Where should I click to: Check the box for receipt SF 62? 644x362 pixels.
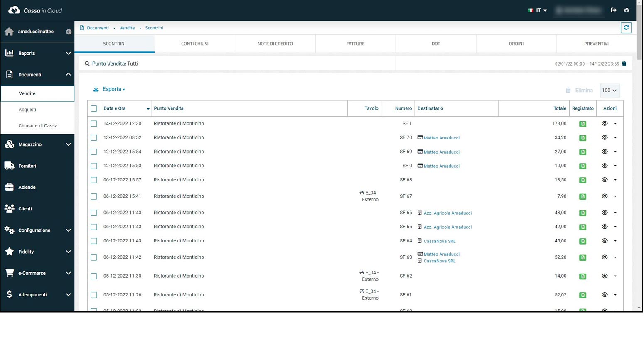(x=94, y=276)
